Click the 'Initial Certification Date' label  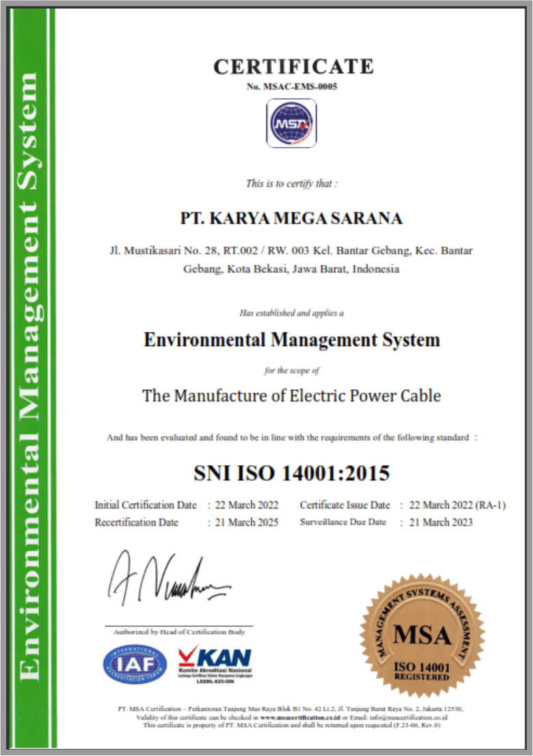click(x=146, y=505)
